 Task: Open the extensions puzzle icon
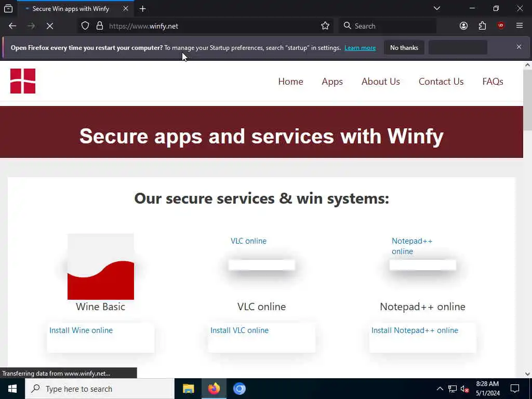pyautogui.click(x=482, y=26)
